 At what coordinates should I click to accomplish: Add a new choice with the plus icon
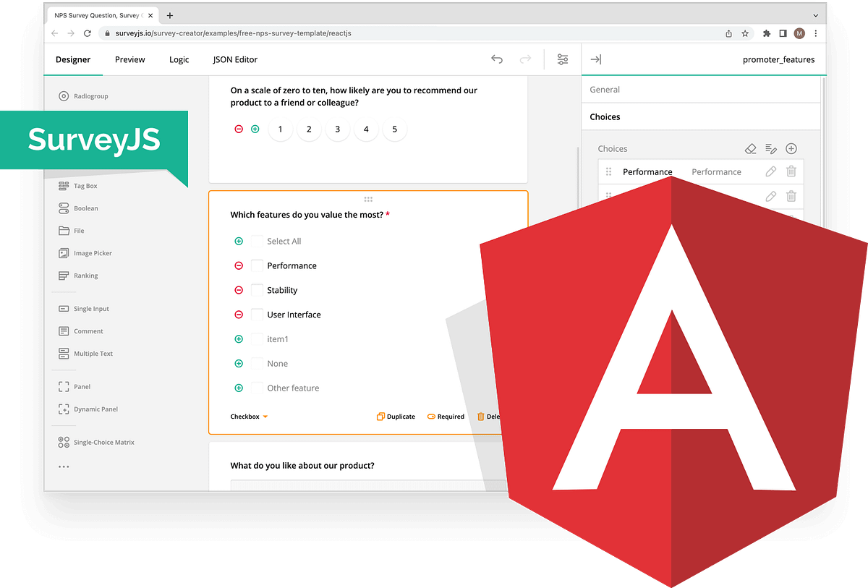[791, 148]
